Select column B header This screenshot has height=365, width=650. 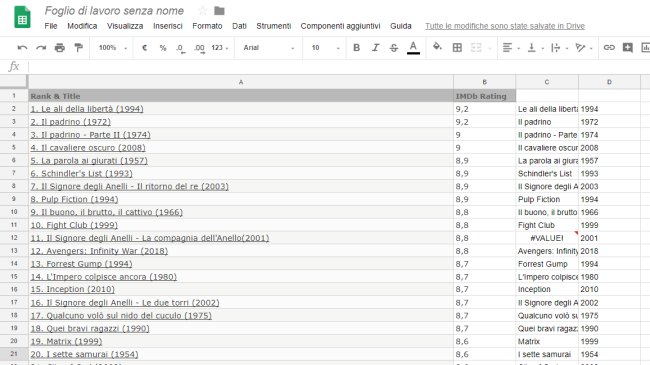coord(485,82)
